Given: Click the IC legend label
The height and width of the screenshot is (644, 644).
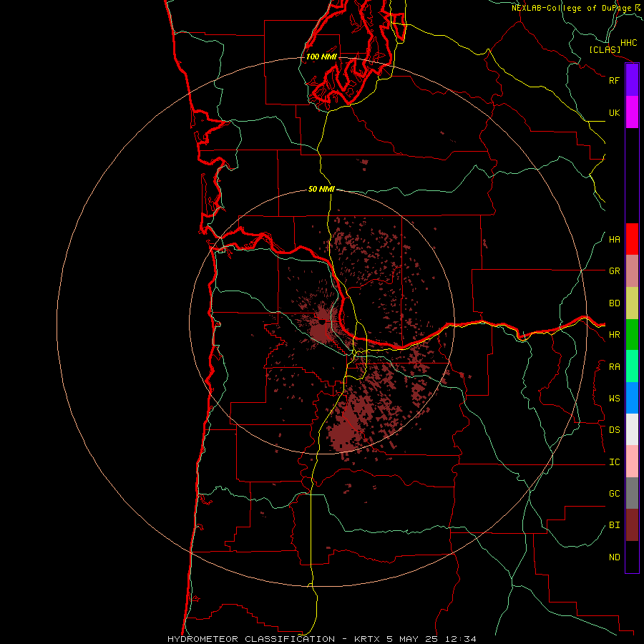Looking at the screenshot, I should click(x=614, y=462).
